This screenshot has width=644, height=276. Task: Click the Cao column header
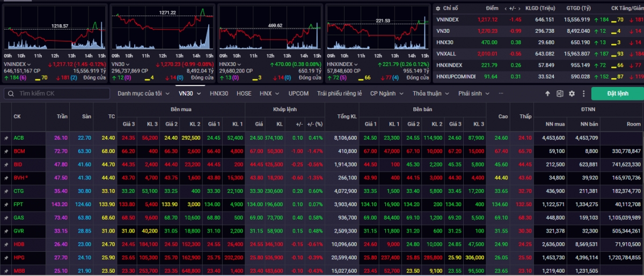(503, 116)
